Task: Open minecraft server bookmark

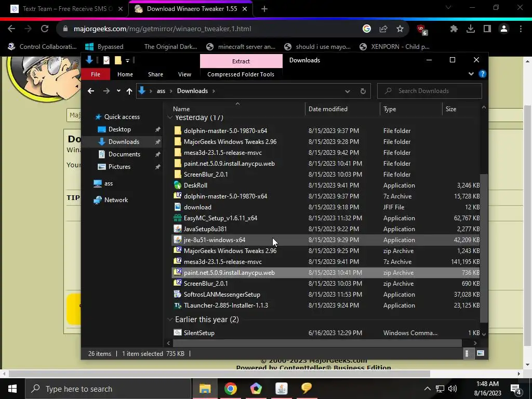Action: [x=241, y=46]
